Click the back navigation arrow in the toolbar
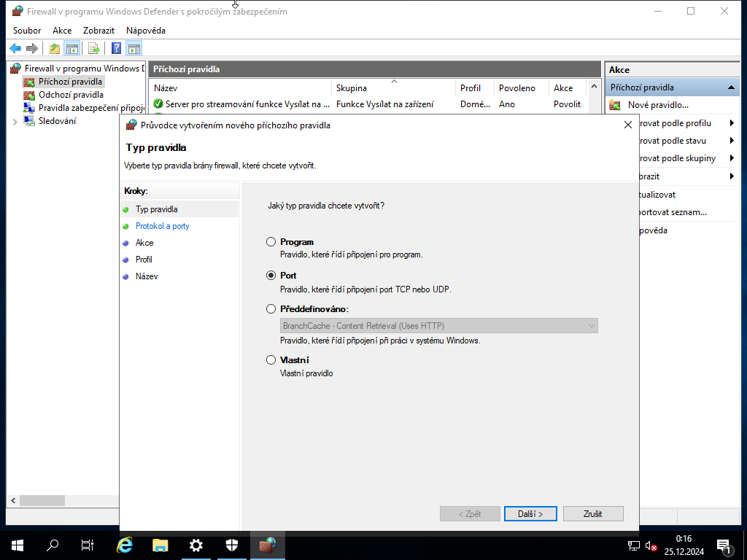Image resolution: width=747 pixels, height=560 pixels. [15, 48]
